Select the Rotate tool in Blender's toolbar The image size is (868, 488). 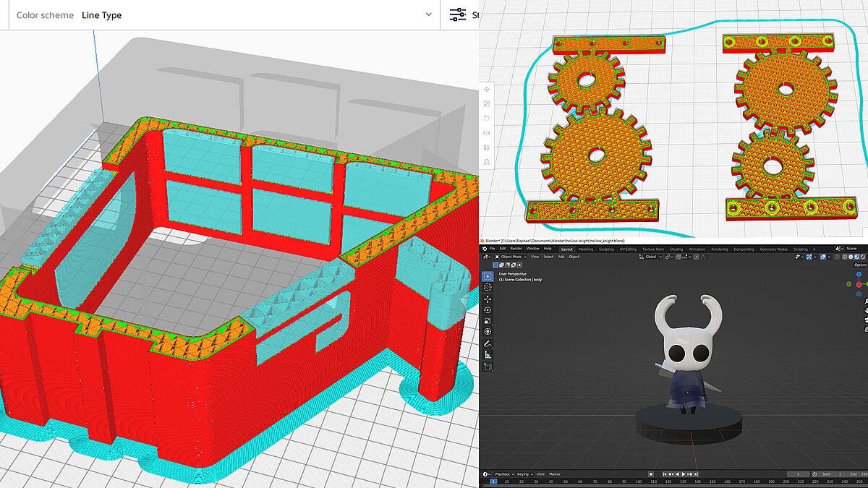coord(488,310)
